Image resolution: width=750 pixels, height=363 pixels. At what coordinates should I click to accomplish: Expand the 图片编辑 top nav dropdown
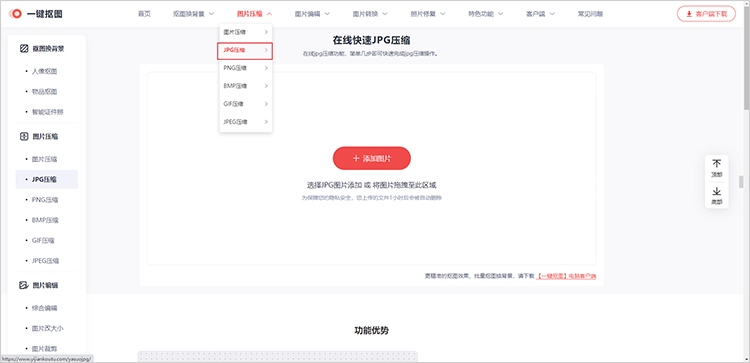coord(312,14)
